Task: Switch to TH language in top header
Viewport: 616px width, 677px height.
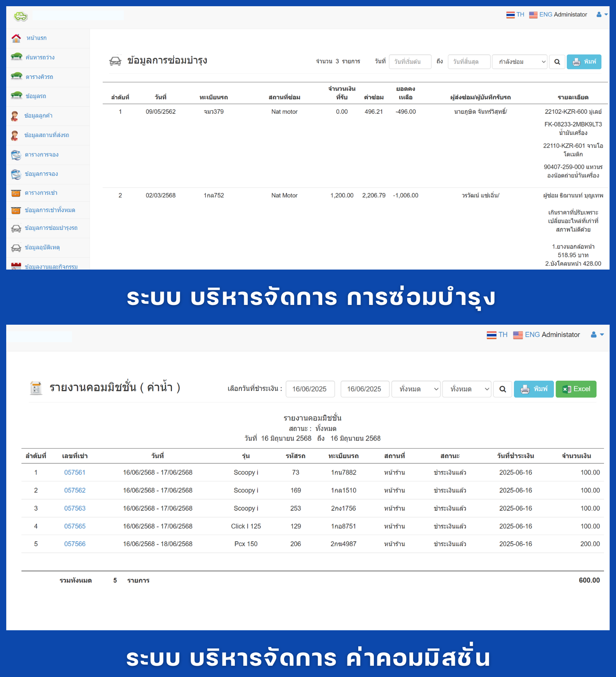Action: coord(520,15)
